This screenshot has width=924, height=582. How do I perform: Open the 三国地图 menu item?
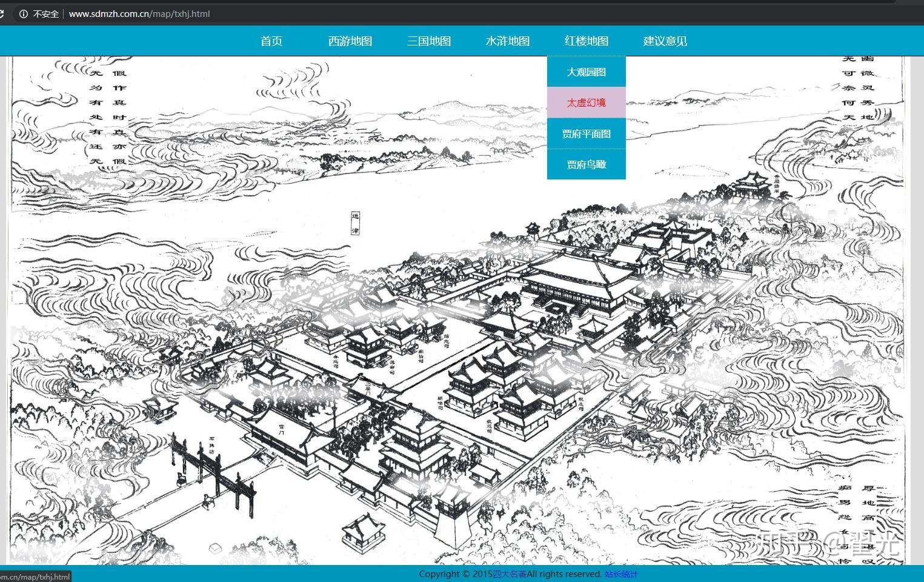[x=429, y=41]
